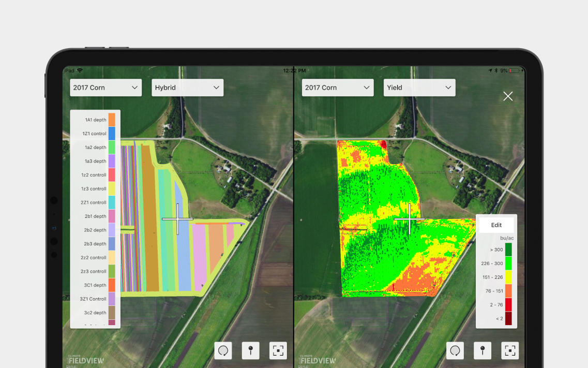The width and height of the screenshot is (588, 368).
Task: Recenter the left map on current location
Action: [x=278, y=350]
